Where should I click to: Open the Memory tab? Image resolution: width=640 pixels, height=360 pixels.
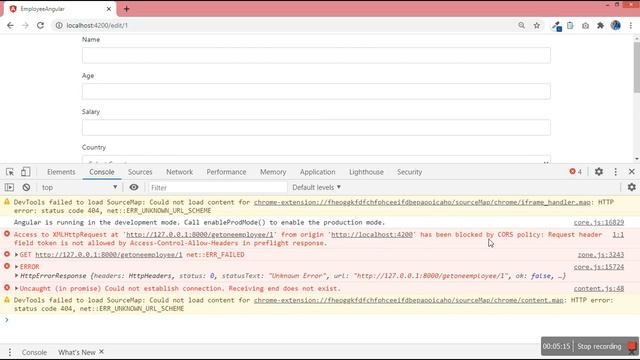click(273, 172)
